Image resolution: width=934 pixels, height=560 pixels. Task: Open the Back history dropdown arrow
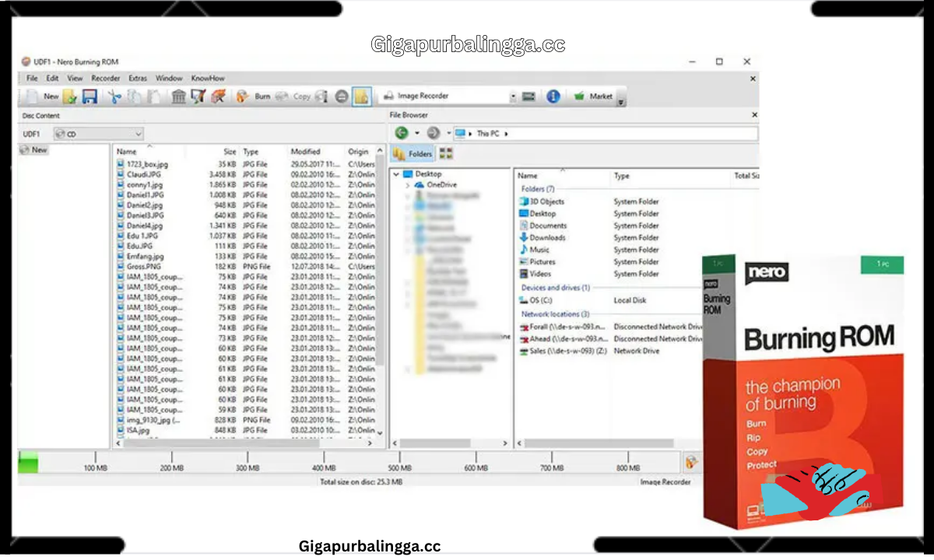pos(417,134)
